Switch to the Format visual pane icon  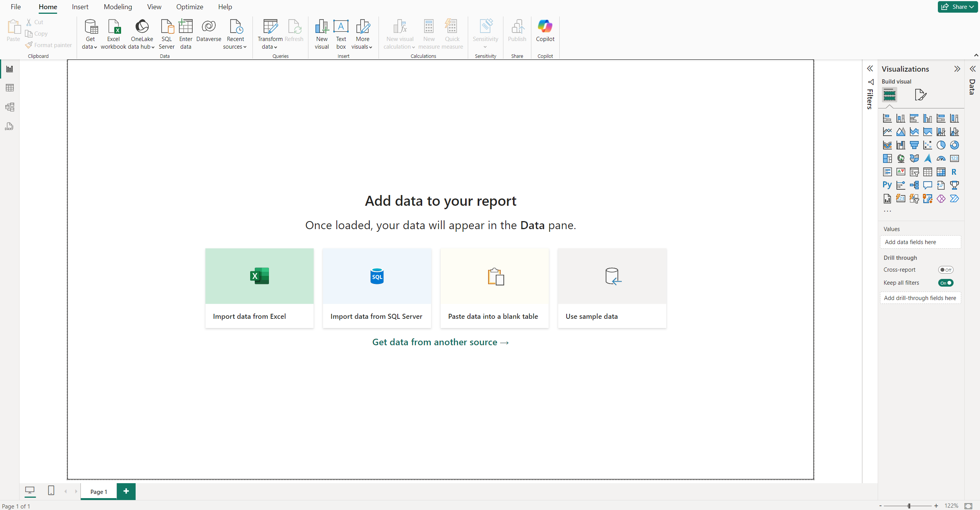pos(920,95)
